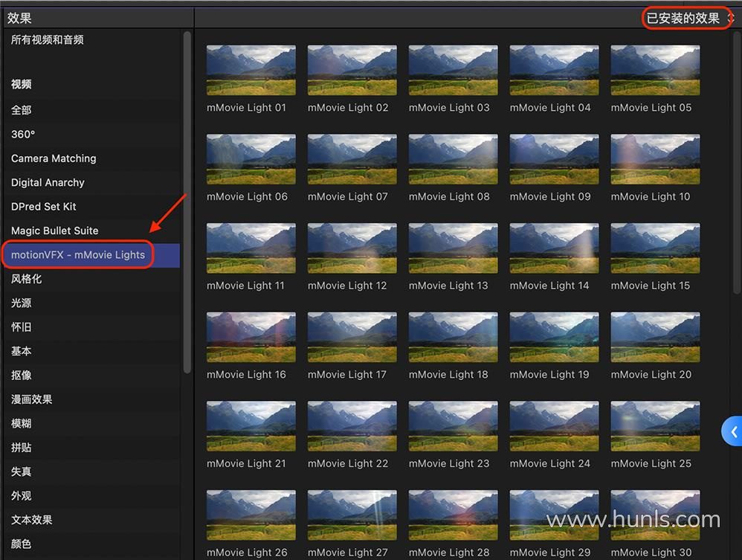Open the 已安装的效果 dropdown
This screenshot has height=560, width=742.
[x=689, y=19]
